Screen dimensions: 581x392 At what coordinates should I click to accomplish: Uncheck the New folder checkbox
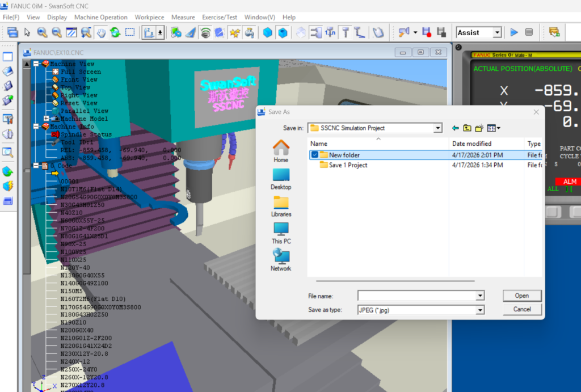pos(314,155)
